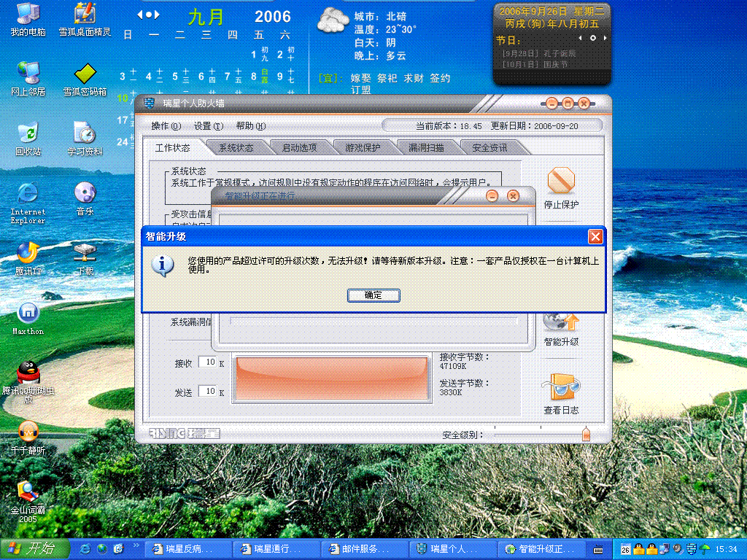
Task: Launch 千千静听 player icon
Action: 28,438
